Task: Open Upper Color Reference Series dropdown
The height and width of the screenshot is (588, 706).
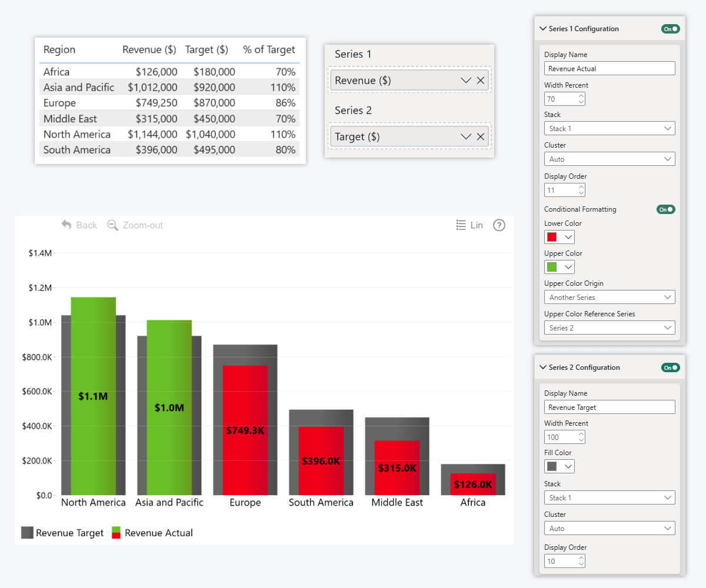Action: point(609,328)
